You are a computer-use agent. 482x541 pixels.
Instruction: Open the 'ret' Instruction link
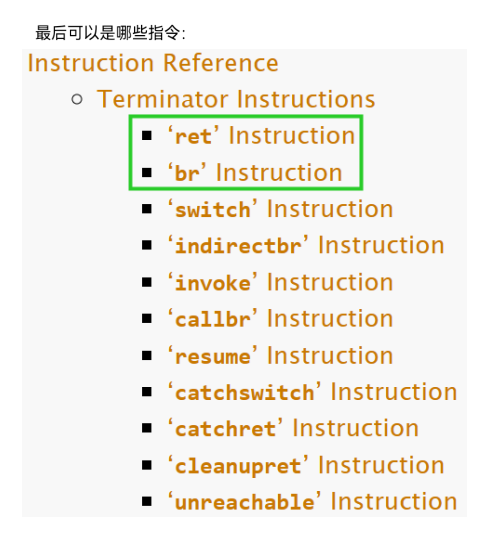tap(261, 136)
